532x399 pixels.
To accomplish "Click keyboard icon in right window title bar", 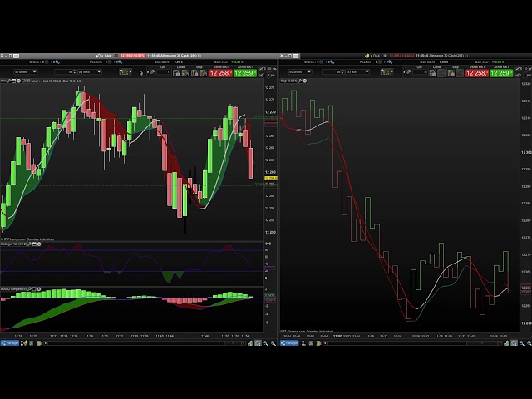I will click(296, 56).
